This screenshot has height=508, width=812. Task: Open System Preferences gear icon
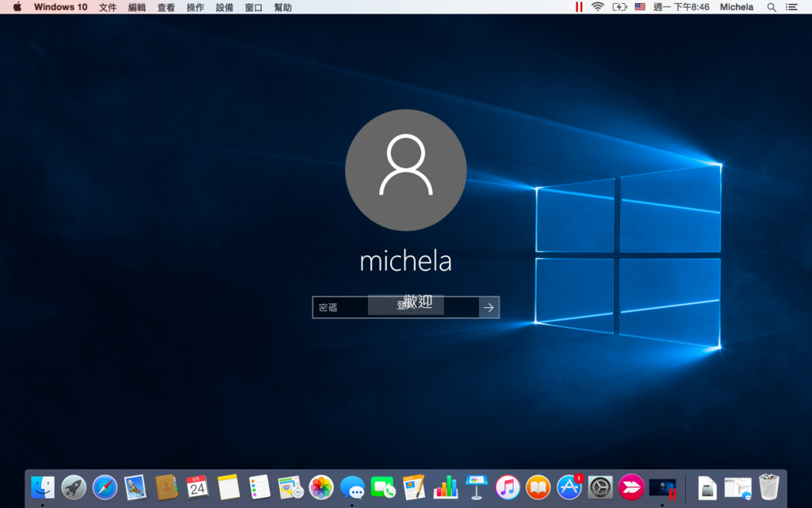point(600,487)
